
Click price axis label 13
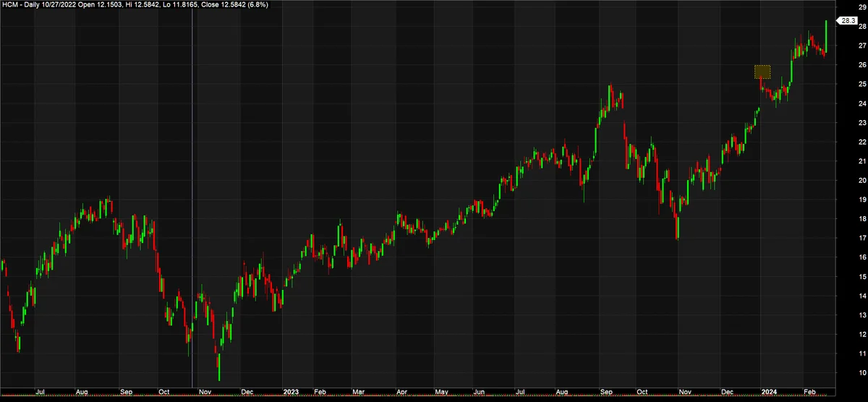[861, 315]
